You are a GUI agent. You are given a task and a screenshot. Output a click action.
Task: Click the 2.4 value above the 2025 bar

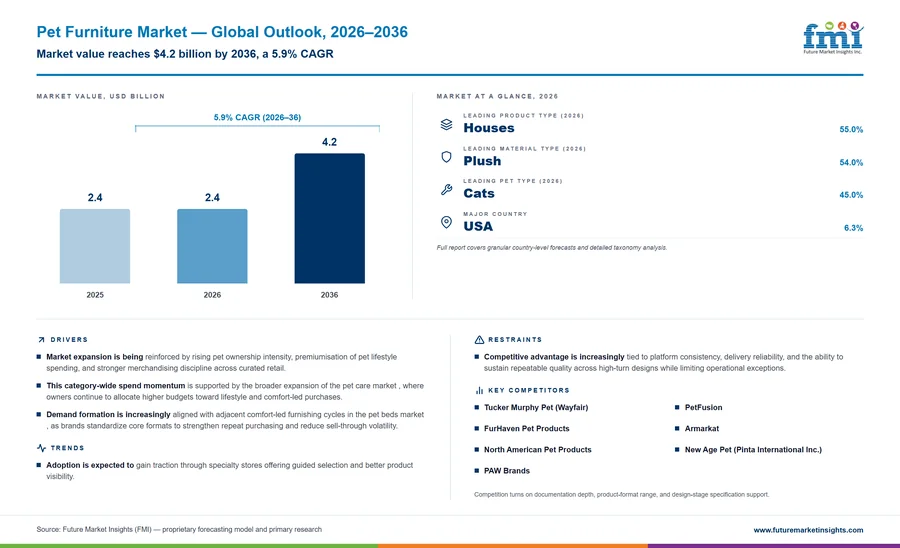pyautogui.click(x=95, y=197)
